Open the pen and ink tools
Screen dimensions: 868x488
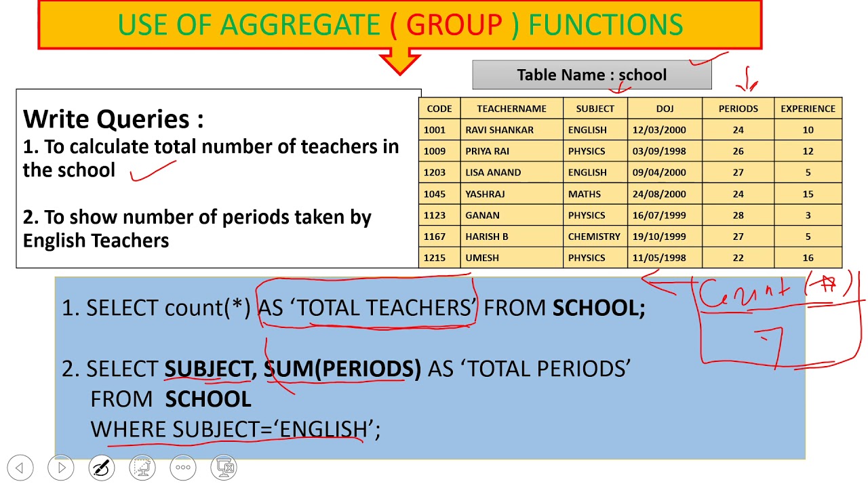click(102, 468)
